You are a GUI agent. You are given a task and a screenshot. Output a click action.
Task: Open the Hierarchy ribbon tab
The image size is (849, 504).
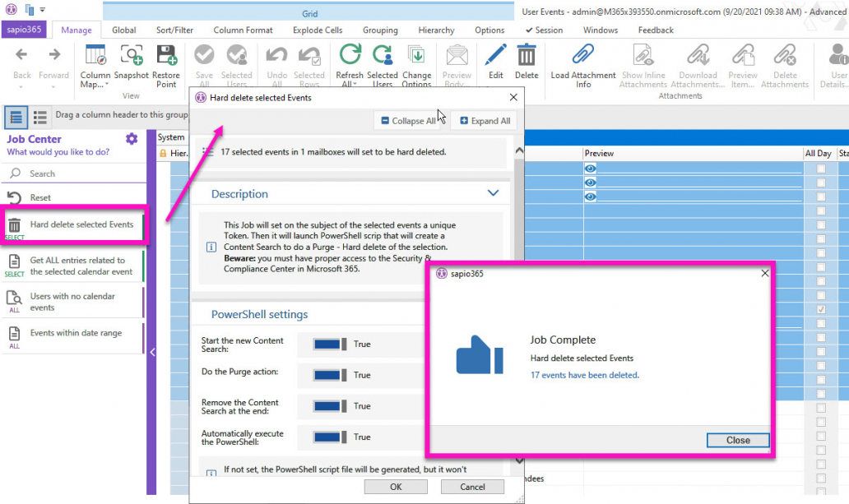[436, 30]
